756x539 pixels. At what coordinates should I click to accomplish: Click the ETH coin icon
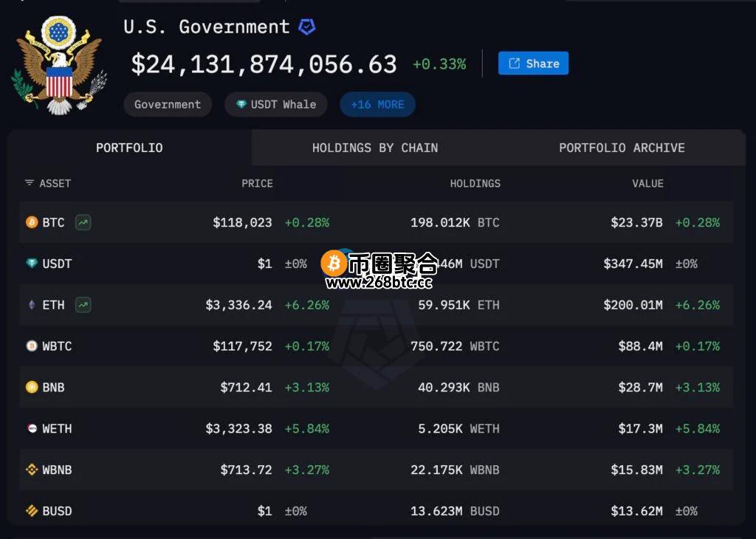32,305
